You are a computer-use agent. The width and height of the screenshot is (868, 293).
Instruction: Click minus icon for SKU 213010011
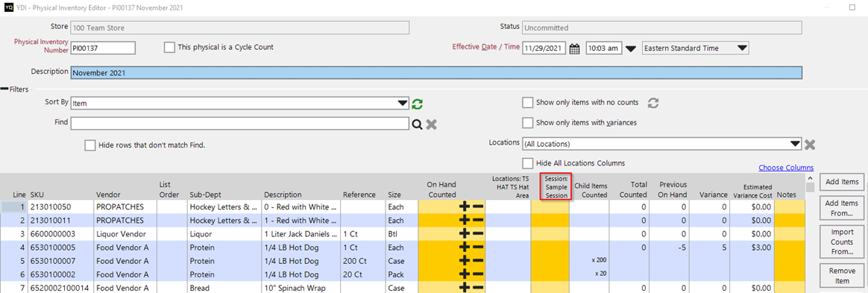[478, 220]
